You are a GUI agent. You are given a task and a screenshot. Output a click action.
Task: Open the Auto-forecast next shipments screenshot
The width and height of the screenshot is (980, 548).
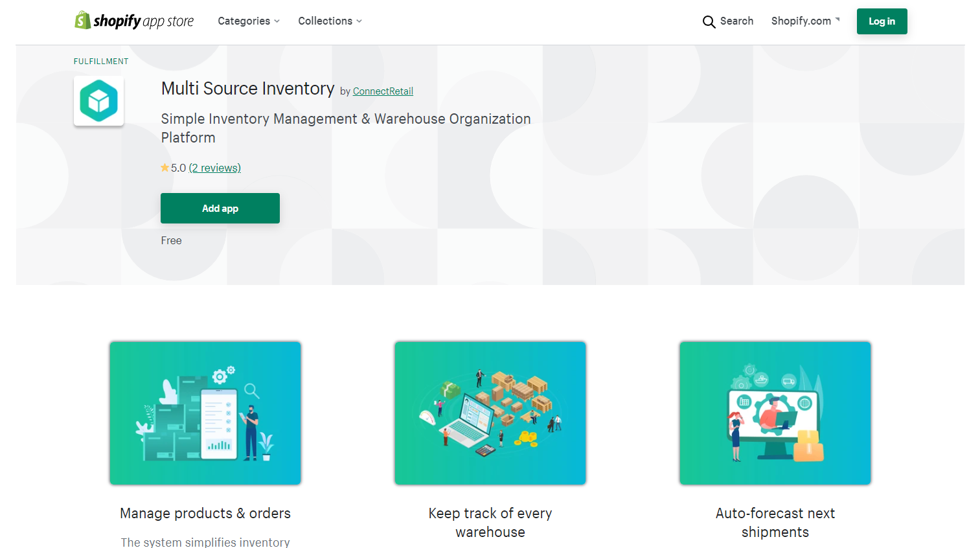click(x=775, y=413)
